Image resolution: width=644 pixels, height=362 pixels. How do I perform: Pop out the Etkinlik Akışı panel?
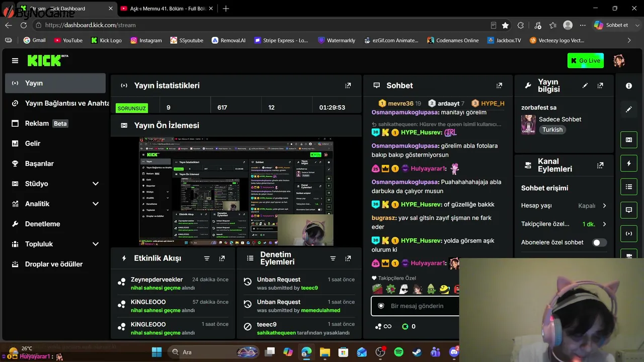[222, 258]
